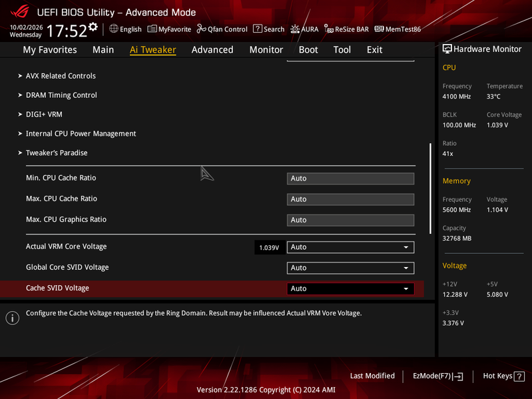
Task: Click the 1.039V voltage readout
Action: [269, 248]
